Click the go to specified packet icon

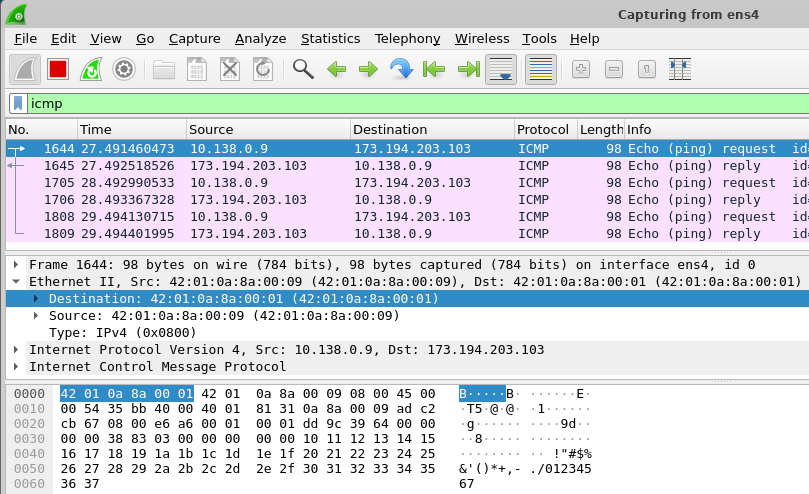click(x=401, y=69)
